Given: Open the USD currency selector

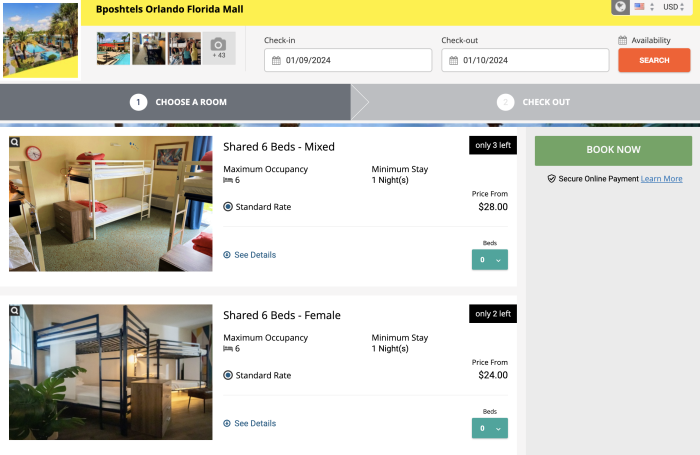Looking at the screenshot, I should [674, 7].
